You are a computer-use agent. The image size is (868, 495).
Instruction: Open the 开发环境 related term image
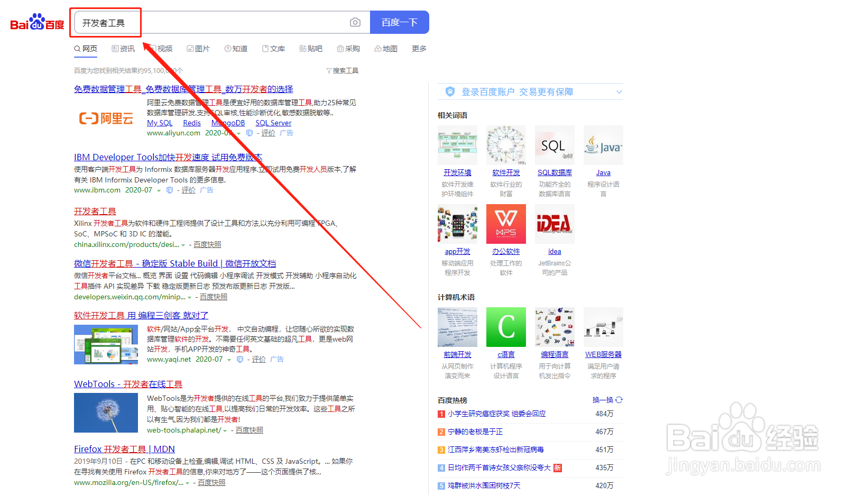tap(457, 145)
